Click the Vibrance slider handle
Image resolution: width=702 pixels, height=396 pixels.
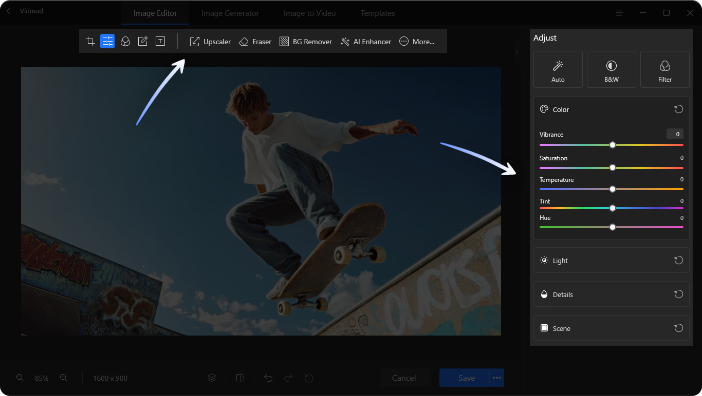pyautogui.click(x=612, y=145)
